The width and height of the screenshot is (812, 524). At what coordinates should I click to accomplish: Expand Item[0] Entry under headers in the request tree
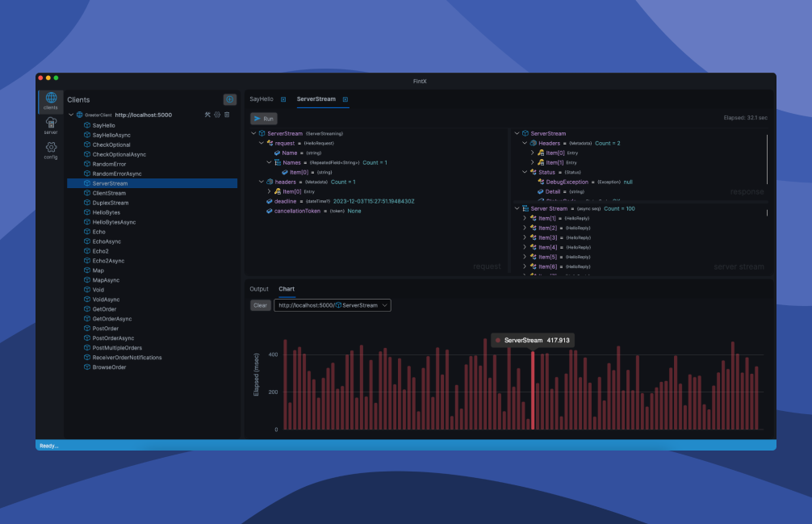coord(269,191)
